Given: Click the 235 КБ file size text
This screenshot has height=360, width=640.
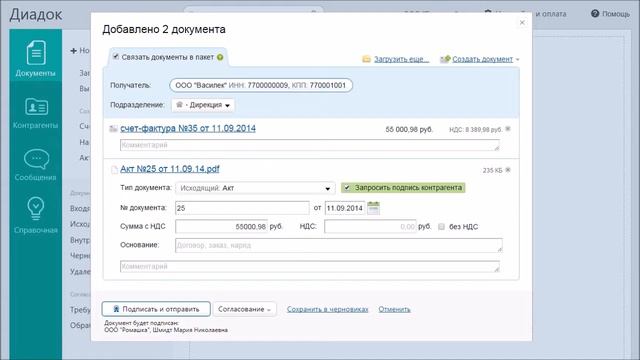Looking at the screenshot, I should (492, 171).
